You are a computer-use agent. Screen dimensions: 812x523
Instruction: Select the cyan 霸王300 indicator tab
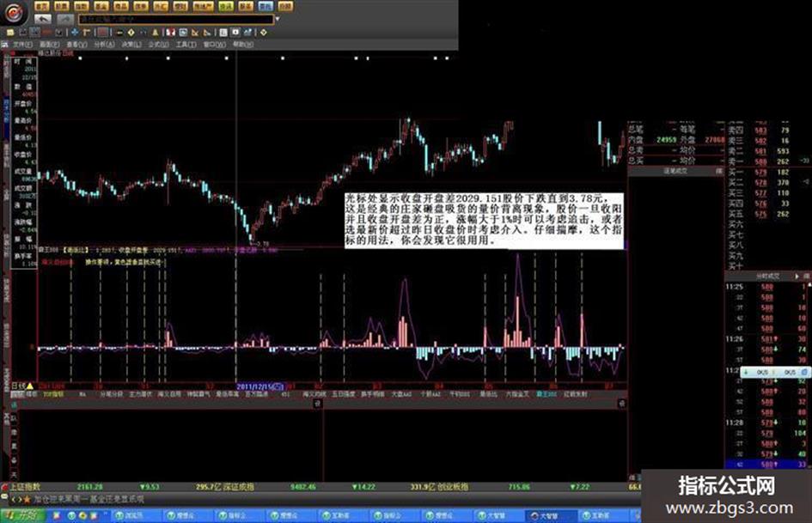click(x=546, y=394)
